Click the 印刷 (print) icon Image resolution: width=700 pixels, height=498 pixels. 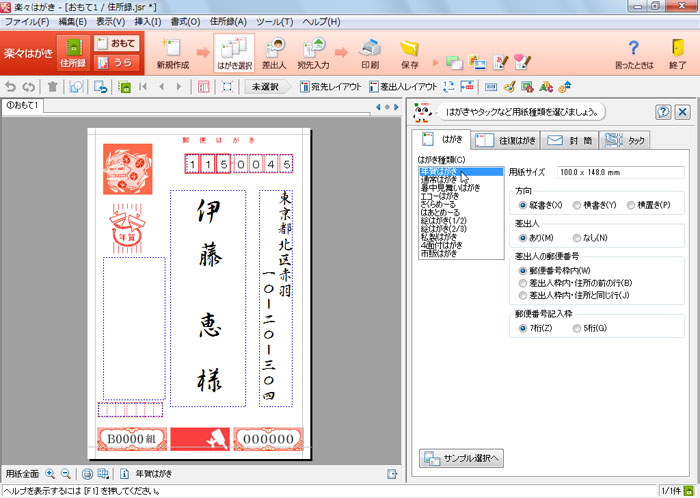pyautogui.click(x=369, y=52)
